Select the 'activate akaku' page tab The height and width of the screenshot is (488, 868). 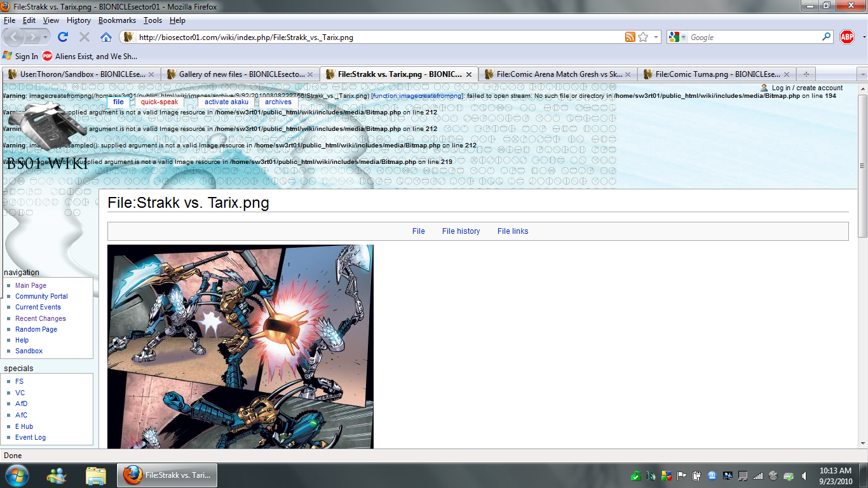pos(226,102)
